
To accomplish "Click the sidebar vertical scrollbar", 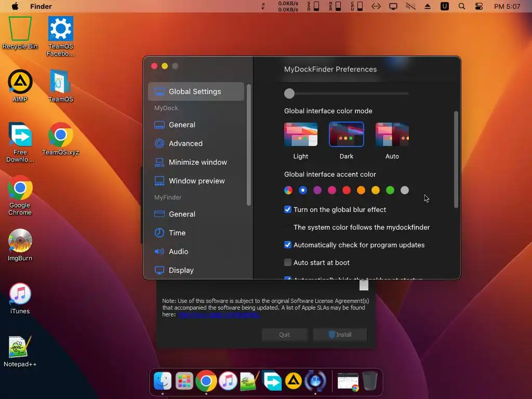I will point(249,145).
